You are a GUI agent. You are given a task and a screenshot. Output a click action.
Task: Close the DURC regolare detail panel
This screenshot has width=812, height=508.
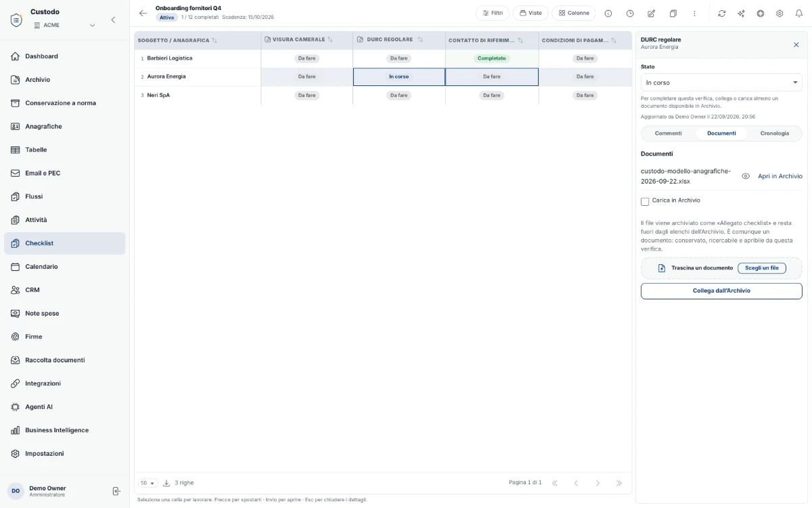pos(796,45)
